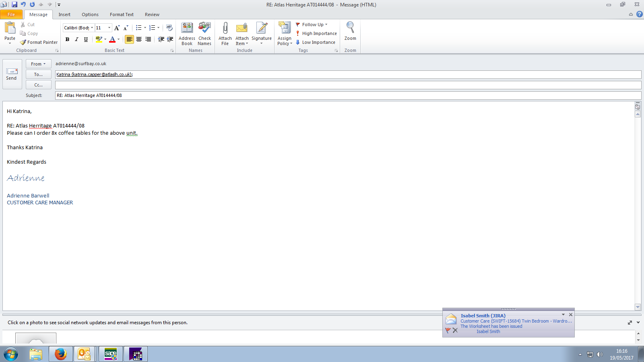
Task: Open the Zoom magnifier tool
Action: click(x=350, y=28)
